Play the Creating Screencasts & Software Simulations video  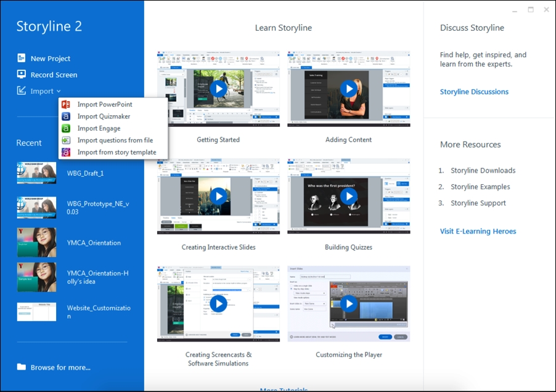[x=218, y=304]
